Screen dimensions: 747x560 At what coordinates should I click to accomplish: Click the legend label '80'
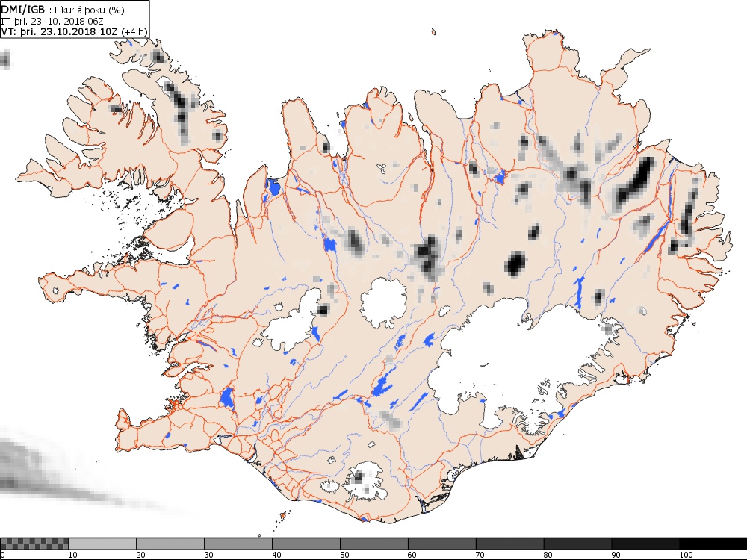point(548,555)
